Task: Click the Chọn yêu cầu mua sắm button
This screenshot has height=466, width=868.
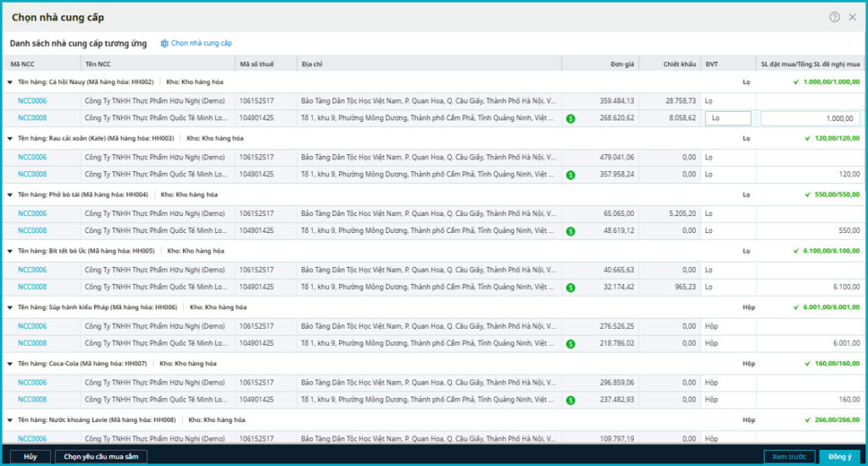Action: tap(101, 457)
